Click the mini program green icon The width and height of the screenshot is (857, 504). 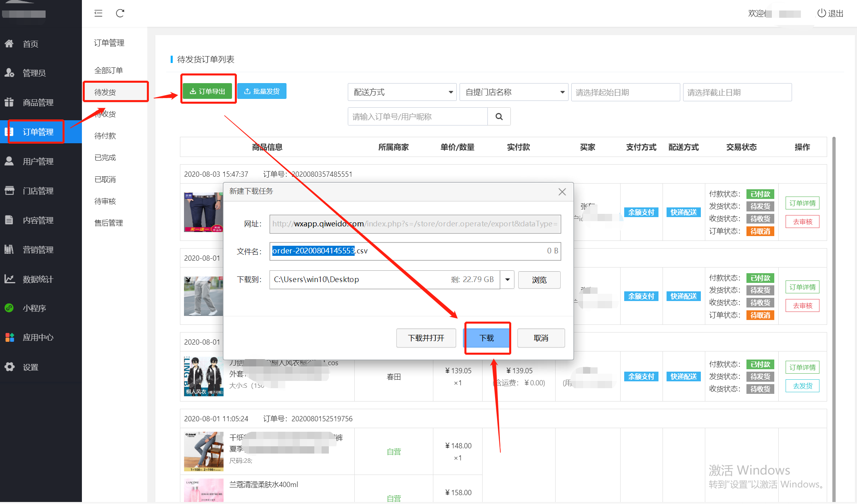pyautogui.click(x=9, y=308)
